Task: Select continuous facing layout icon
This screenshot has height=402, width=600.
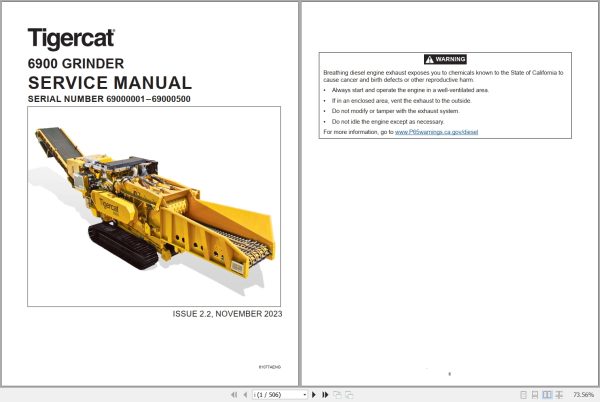Action: click(559, 394)
